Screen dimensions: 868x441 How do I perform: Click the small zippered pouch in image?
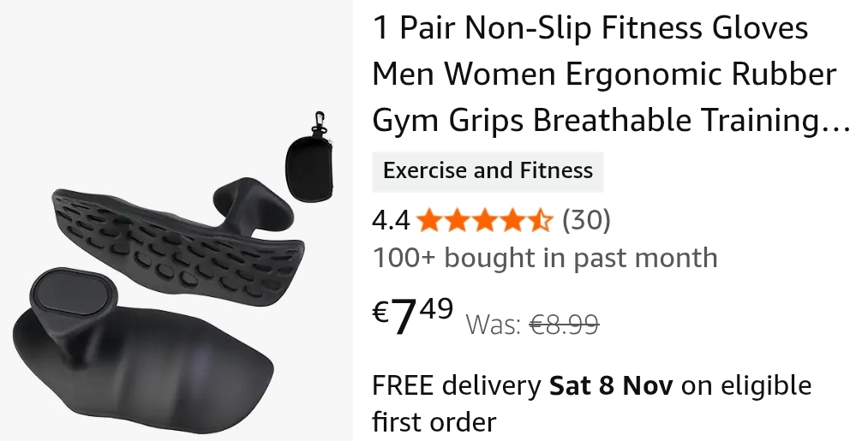309,168
